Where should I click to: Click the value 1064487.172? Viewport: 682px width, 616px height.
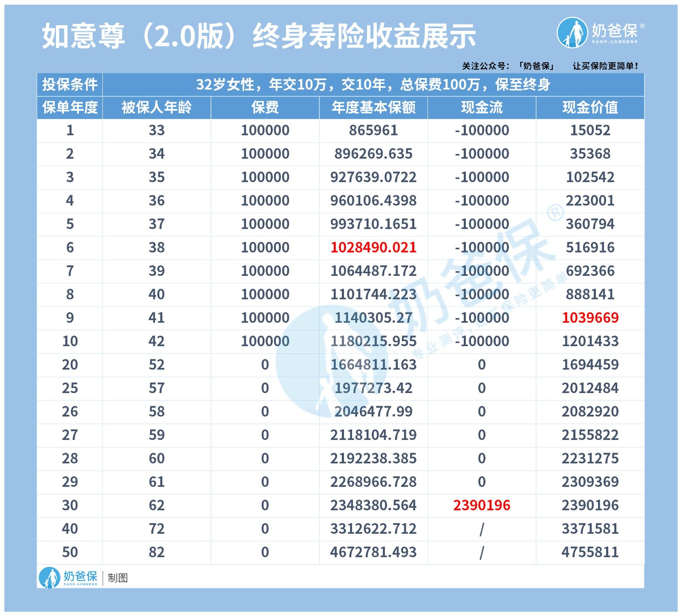(373, 271)
